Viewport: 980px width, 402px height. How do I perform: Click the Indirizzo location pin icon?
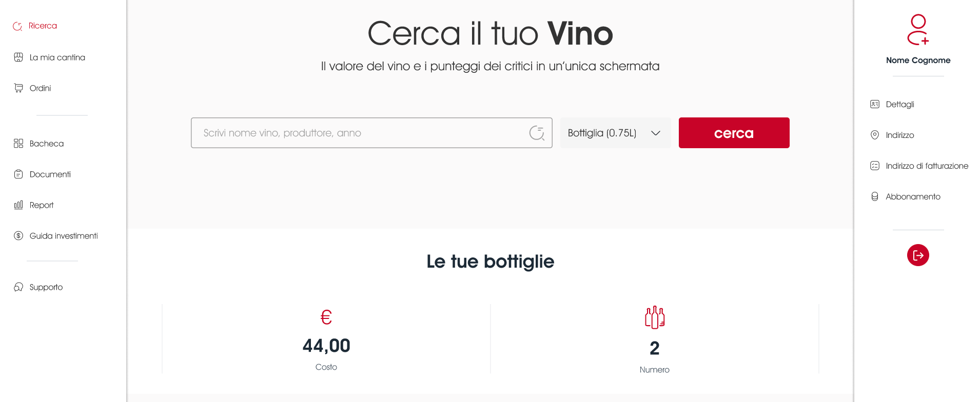pos(875,135)
